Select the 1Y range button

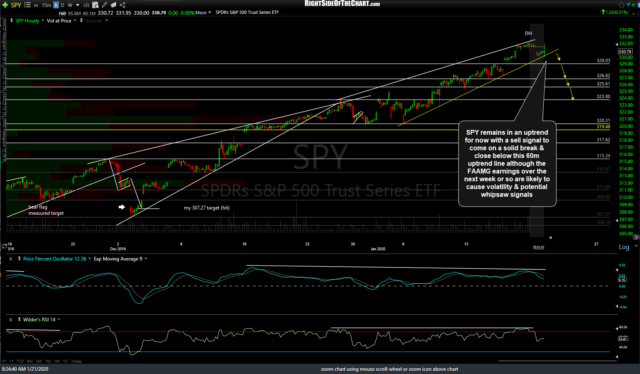pyautogui.click(x=11, y=361)
